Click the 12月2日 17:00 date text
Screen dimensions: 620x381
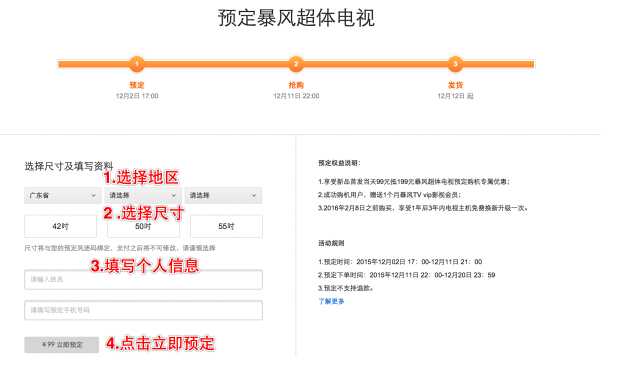pyautogui.click(x=137, y=96)
